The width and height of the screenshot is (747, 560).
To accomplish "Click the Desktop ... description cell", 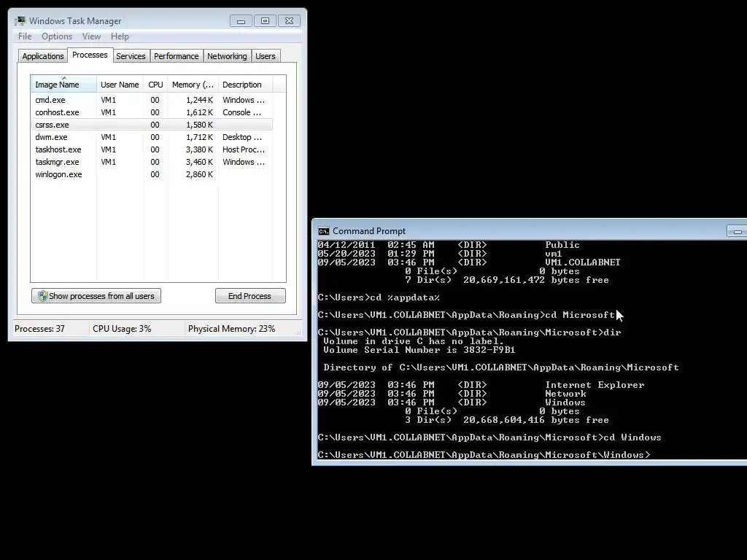I will (242, 137).
